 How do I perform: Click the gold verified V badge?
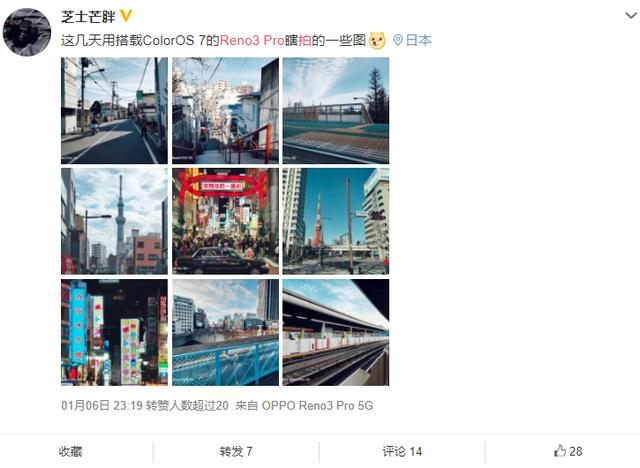[126, 16]
